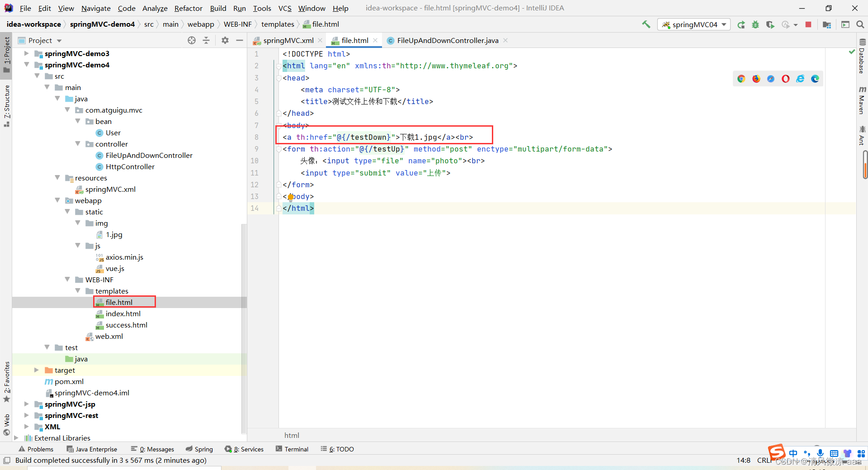The image size is (868, 470).
Task: Open Project panel settings gear icon
Action: tap(225, 40)
